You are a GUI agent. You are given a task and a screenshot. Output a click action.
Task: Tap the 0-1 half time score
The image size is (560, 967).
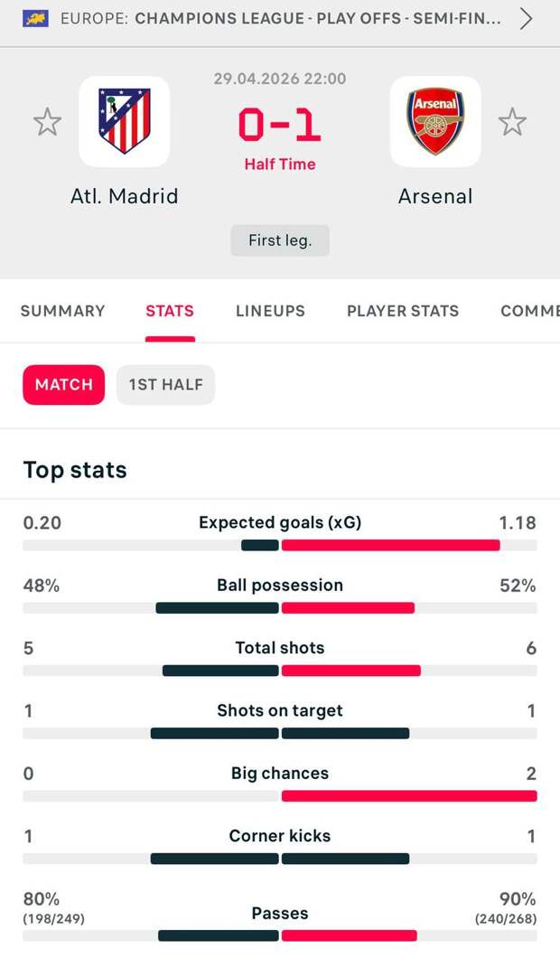280,127
